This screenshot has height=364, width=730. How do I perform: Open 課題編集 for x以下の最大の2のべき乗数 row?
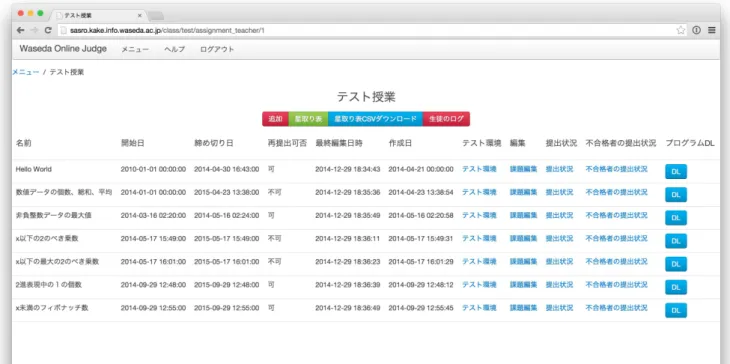(x=524, y=262)
